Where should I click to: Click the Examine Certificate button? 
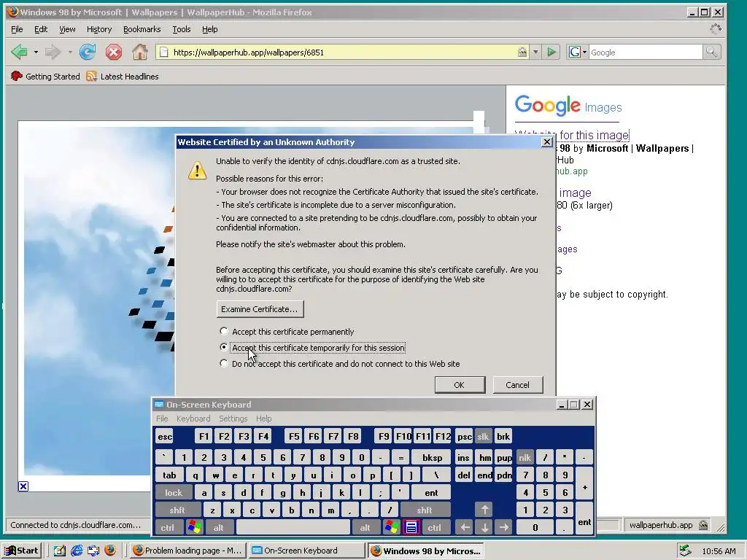click(x=260, y=309)
